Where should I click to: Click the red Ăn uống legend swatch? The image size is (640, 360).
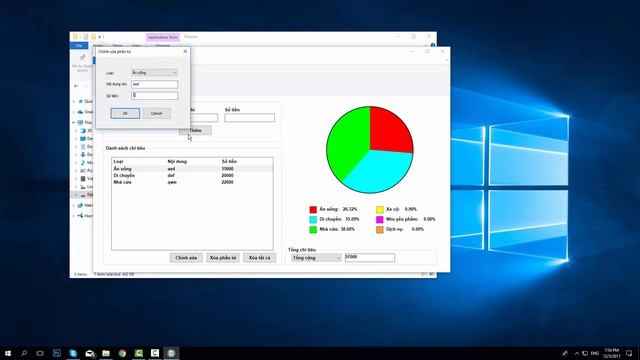click(x=313, y=209)
